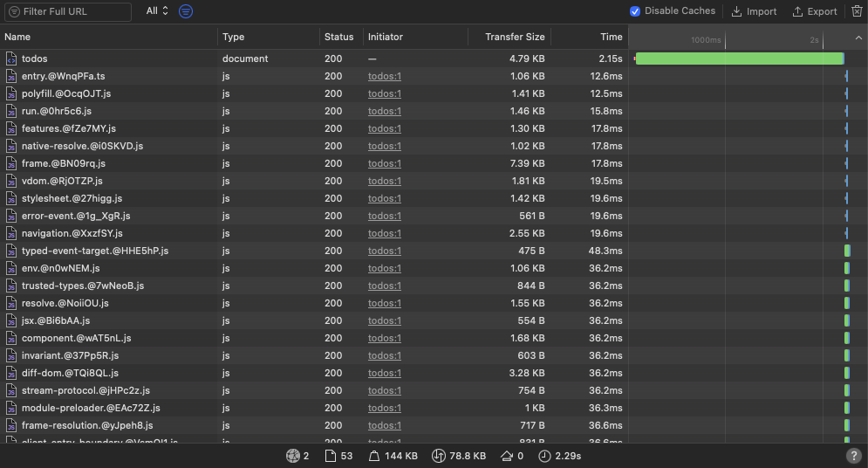Select the waterfall bar for typed-event-target.@HHE5hP.js
Screen dimensions: 868x468
[x=847, y=251]
